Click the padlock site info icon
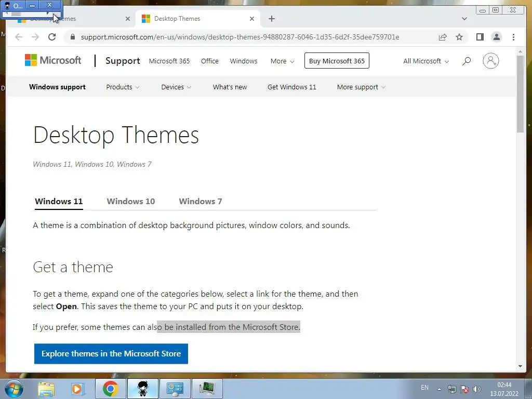Screen dimensions: 532x399 (x=73, y=37)
